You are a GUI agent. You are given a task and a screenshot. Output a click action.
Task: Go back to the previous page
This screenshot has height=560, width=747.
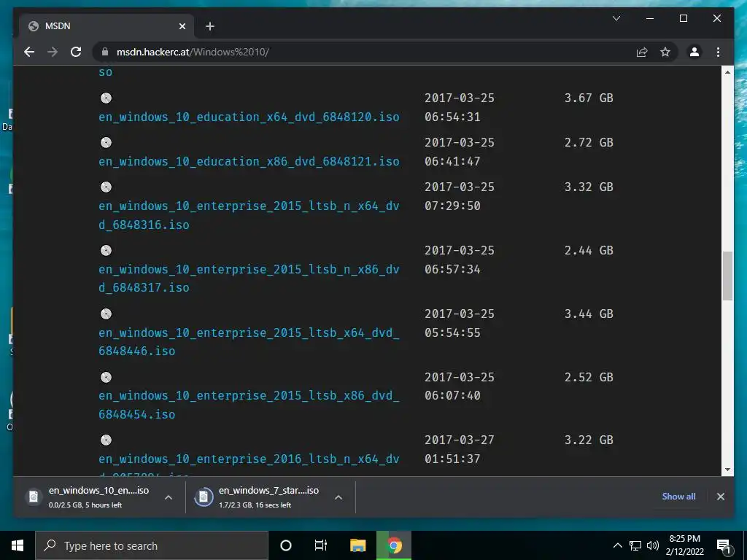(x=29, y=52)
